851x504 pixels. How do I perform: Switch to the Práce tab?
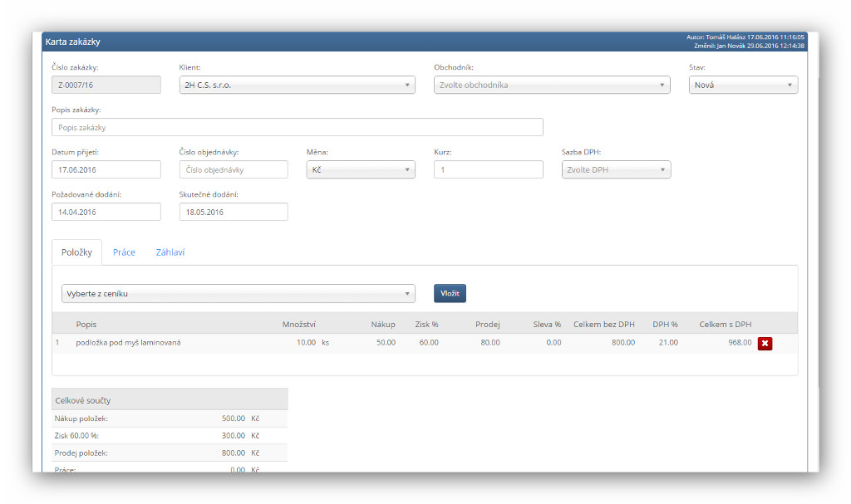point(124,252)
